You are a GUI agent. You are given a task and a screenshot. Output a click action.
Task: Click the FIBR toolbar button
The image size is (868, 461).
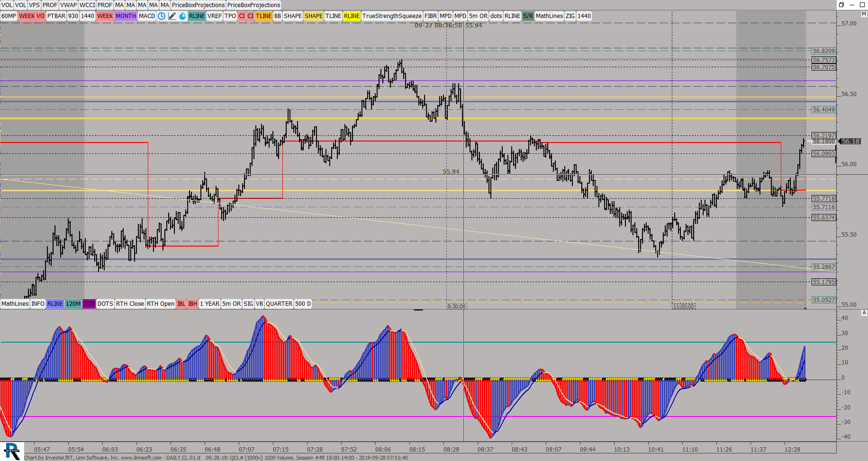pos(431,16)
